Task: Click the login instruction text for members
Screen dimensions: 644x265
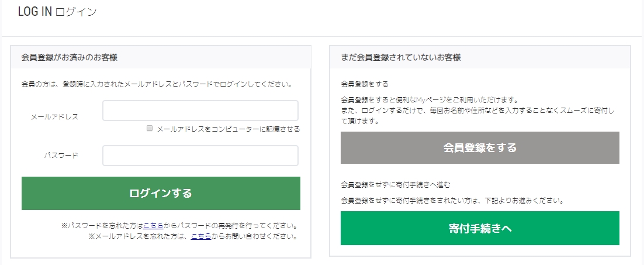Action: pos(157,84)
